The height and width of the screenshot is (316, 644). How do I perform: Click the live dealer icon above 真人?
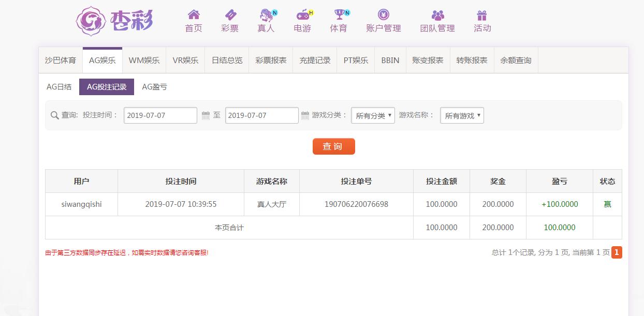tap(266, 15)
